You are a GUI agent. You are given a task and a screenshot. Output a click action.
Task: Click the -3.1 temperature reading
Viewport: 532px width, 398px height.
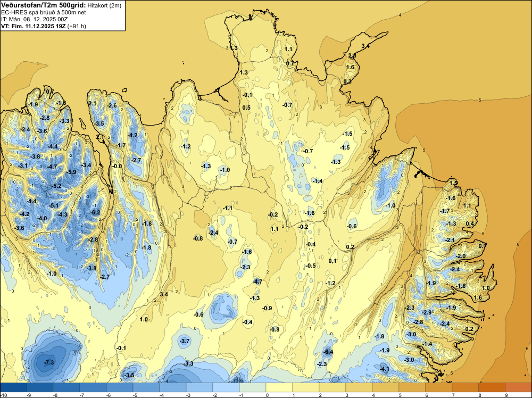point(23,165)
